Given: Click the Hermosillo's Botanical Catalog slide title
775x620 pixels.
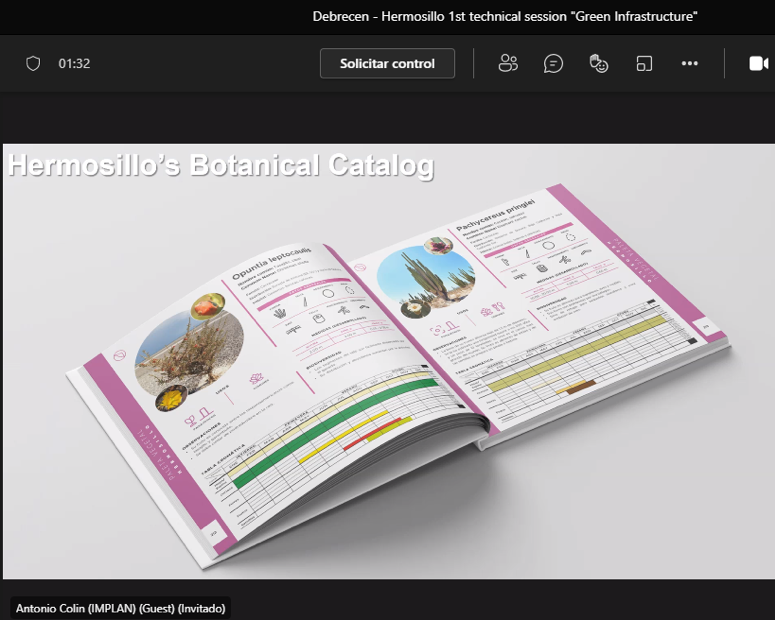Looking at the screenshot, I should click(x=221, y=165).
